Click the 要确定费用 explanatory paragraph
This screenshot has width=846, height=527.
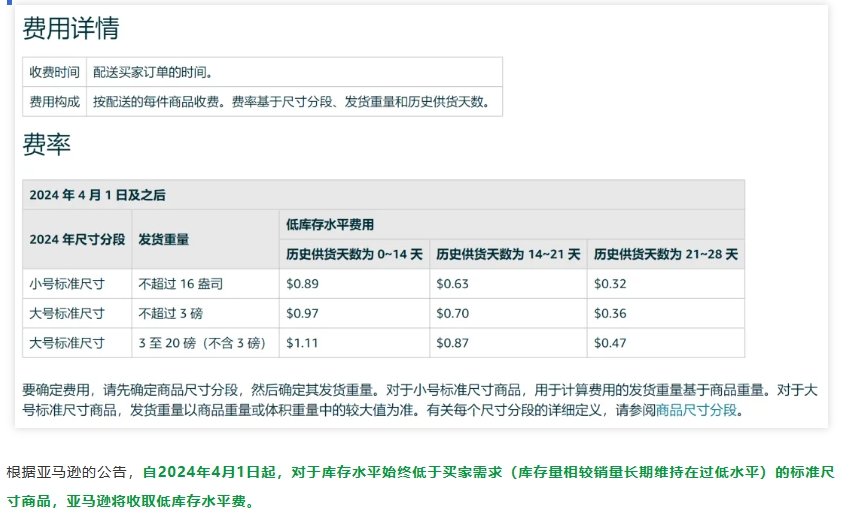tap(420, 400)
